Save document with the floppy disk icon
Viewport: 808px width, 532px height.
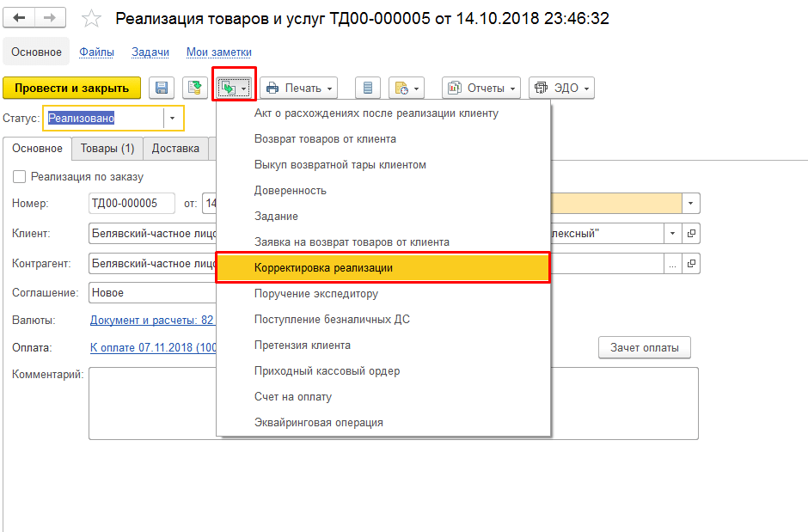click(x=162, y=88)
